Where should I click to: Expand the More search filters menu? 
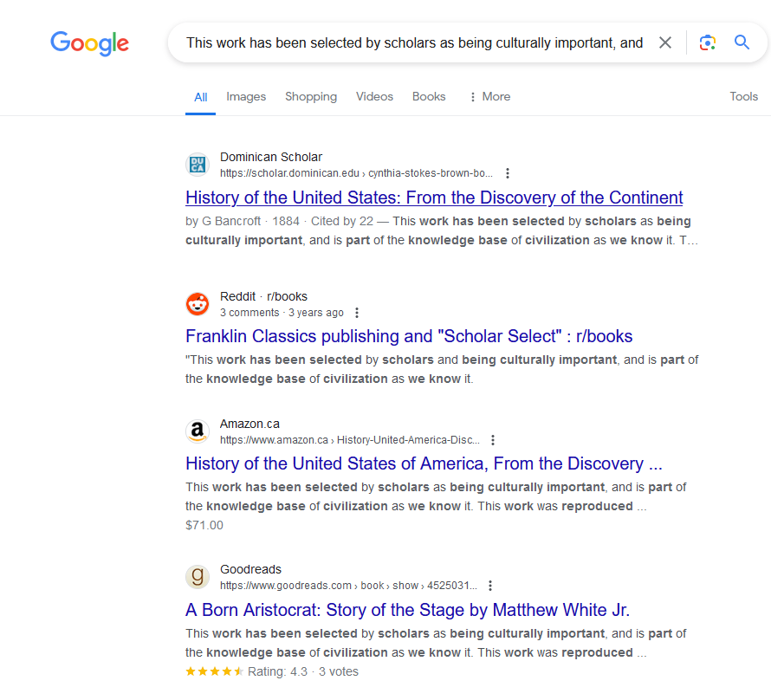pyautogui.click(x=489, y=97)
